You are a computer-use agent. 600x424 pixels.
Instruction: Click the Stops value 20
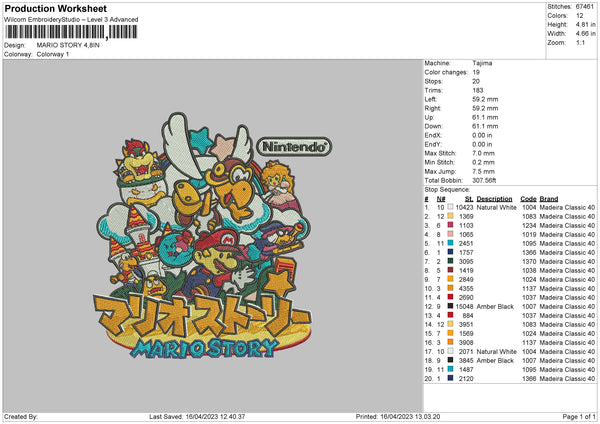[476, 81]
